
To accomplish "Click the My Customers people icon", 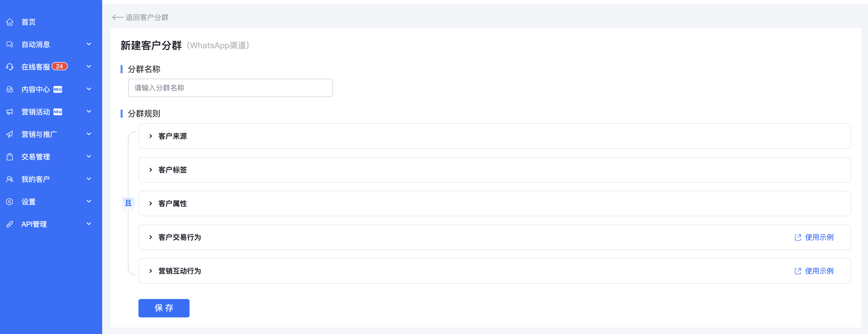I will (10, 179).
